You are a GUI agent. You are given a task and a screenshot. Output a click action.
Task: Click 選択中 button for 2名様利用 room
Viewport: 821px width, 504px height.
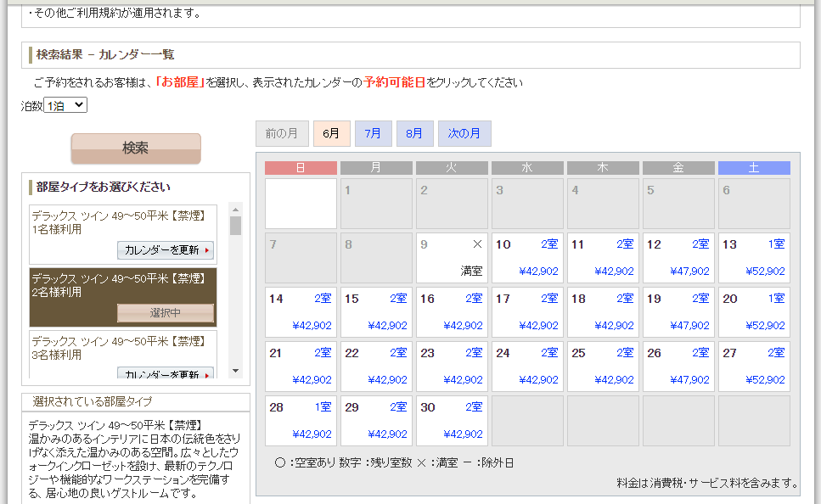[166, 313]
